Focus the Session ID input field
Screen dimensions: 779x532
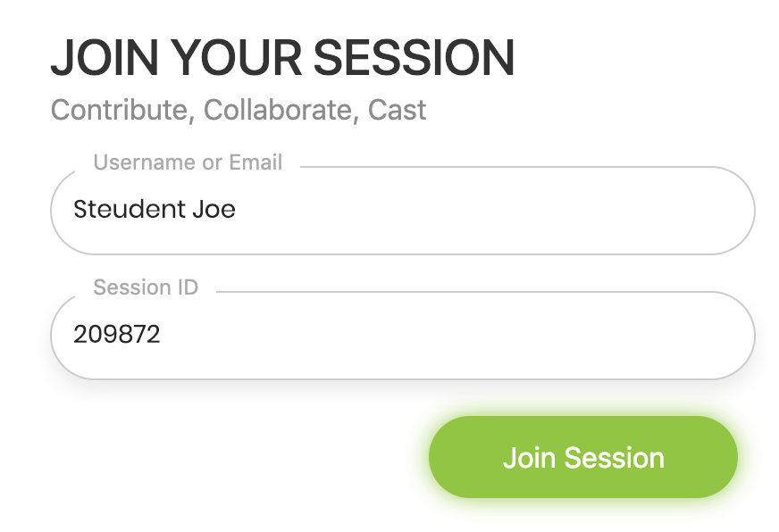tap(403, 336)
